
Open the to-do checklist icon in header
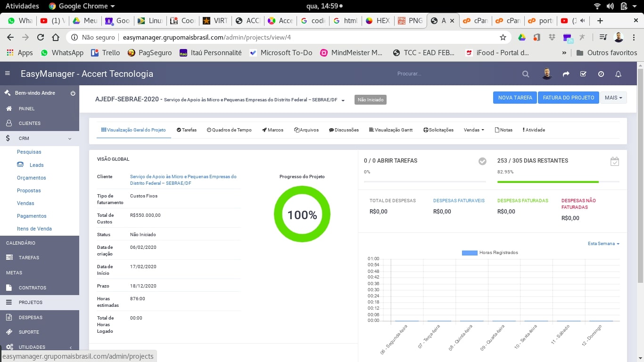click(583, 74)
